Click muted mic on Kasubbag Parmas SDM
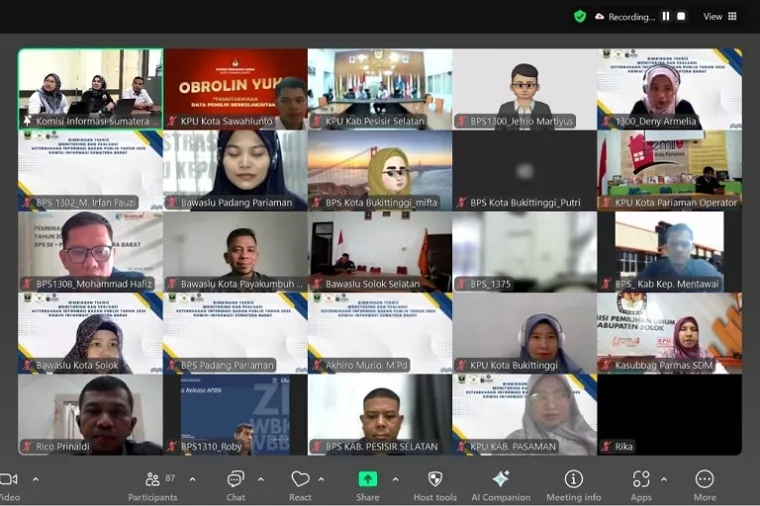This screenshot has width=760, height=506. tap(606, 365)
